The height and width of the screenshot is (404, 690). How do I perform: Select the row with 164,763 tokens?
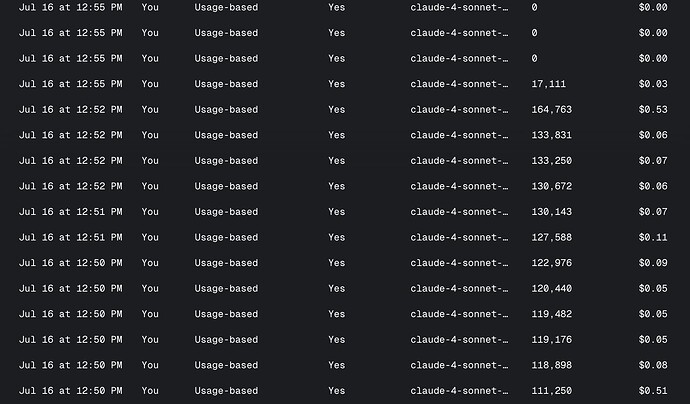343,110
